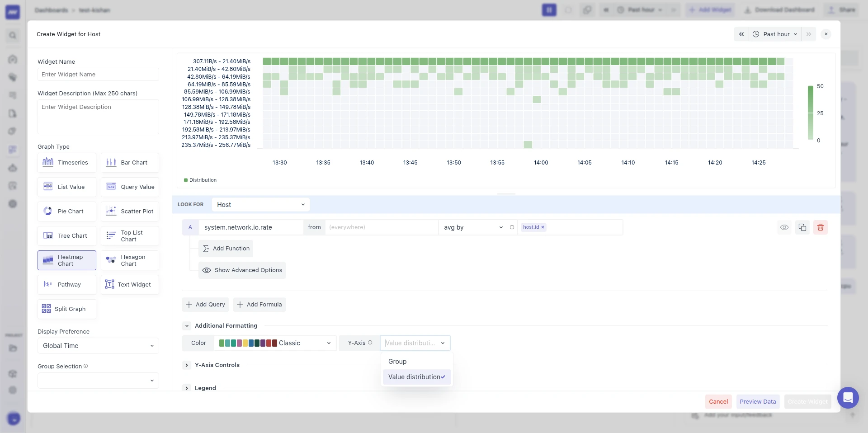Toggle the Distribution legend entry
The height and width of the screenshot is (433, 868).
coord(200,180)
